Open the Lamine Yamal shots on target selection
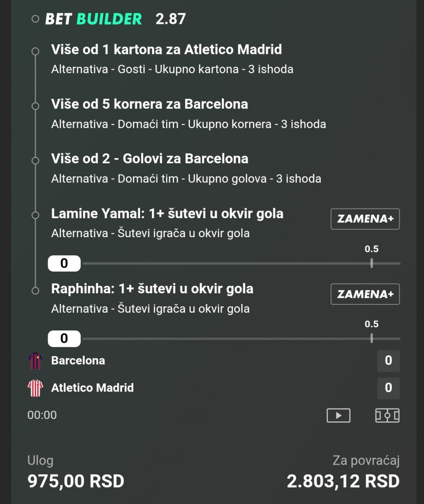 coord(167,214)
